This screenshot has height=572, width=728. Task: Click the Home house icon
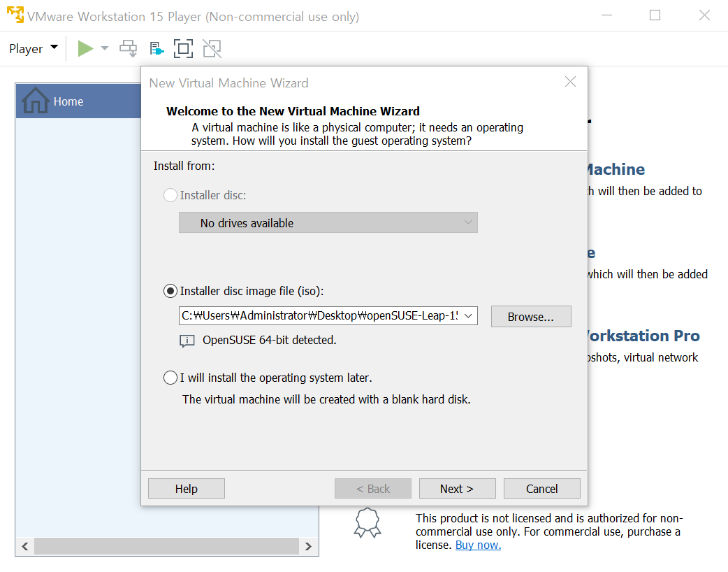point(36,101)
